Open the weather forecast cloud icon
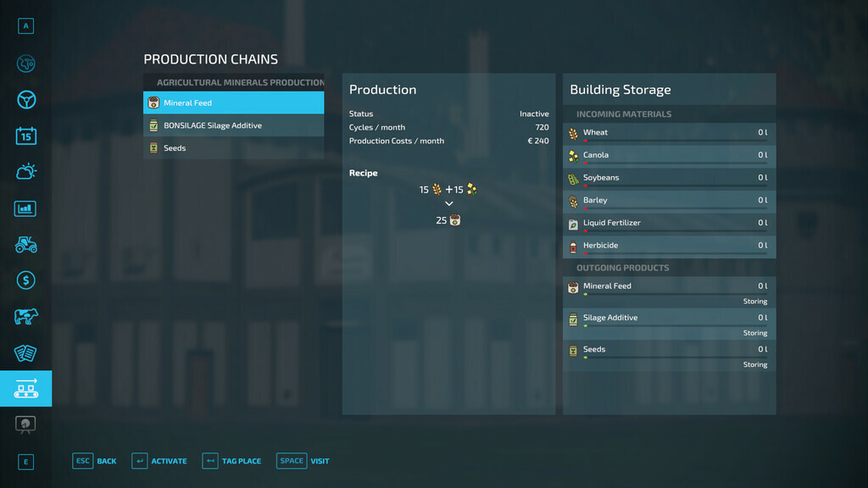Screen dimensions: 868x488 point(25,171)
